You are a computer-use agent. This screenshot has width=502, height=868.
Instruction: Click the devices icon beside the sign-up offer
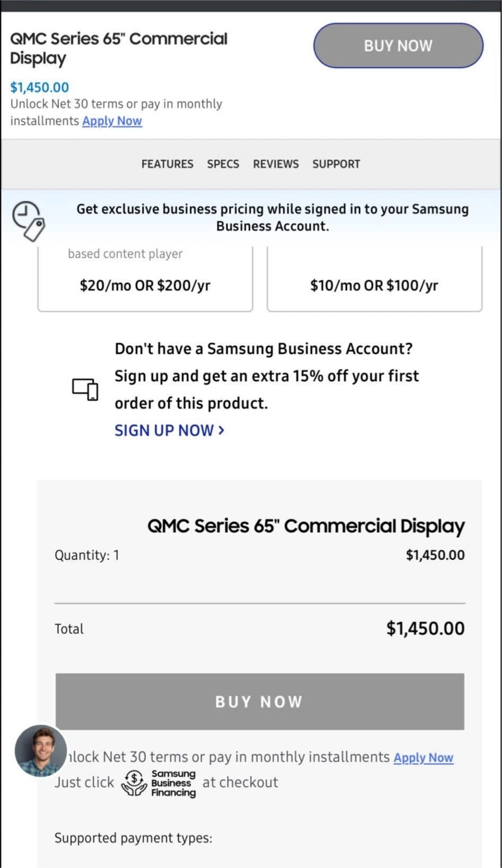pos(85,389)
